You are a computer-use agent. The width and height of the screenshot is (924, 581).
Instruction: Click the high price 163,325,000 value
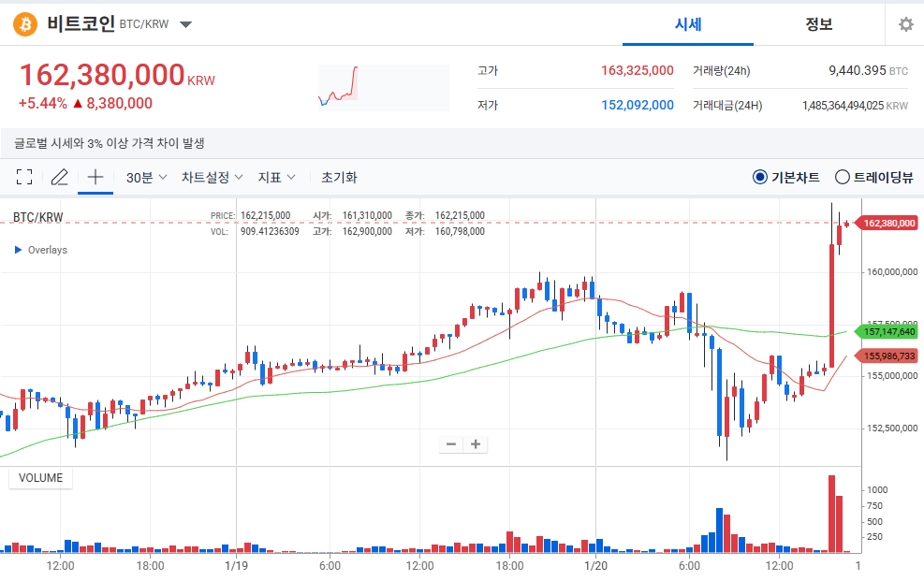[637, 71]
